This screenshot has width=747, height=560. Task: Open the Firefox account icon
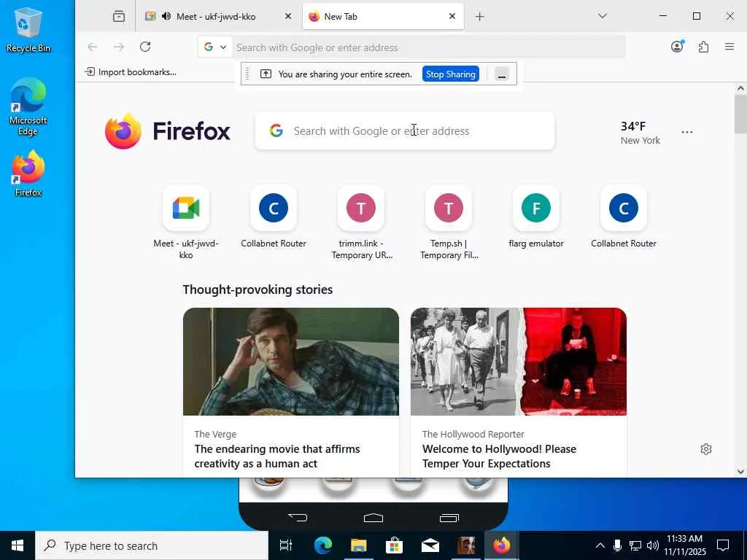[x=677, y=46]
